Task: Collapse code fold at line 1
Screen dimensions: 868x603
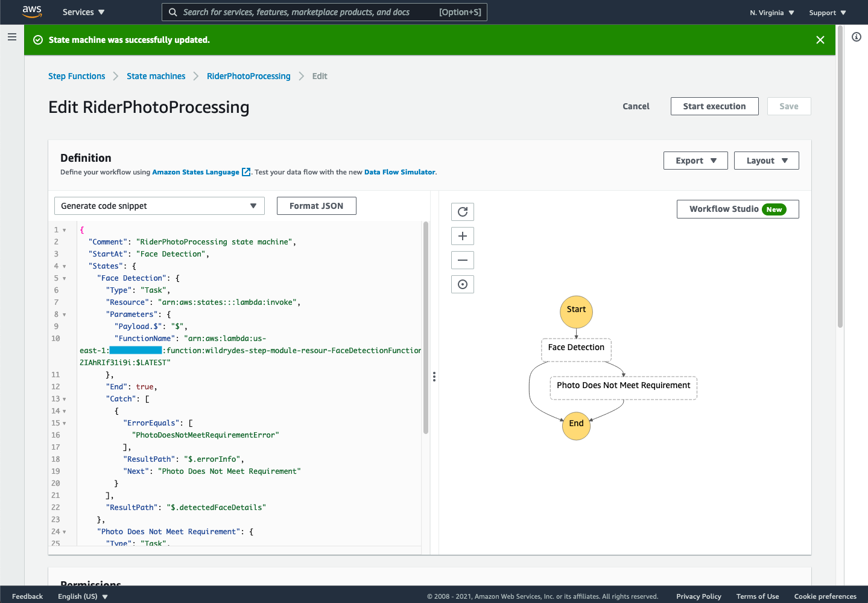Action: [64, 230]
